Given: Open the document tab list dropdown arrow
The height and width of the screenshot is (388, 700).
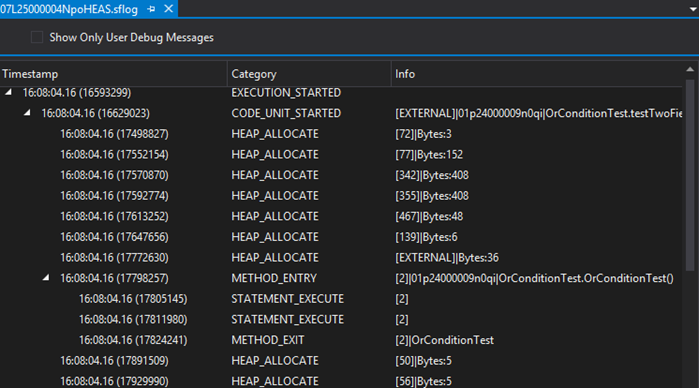Looking at the screenshot, I should tap(692, 9).
